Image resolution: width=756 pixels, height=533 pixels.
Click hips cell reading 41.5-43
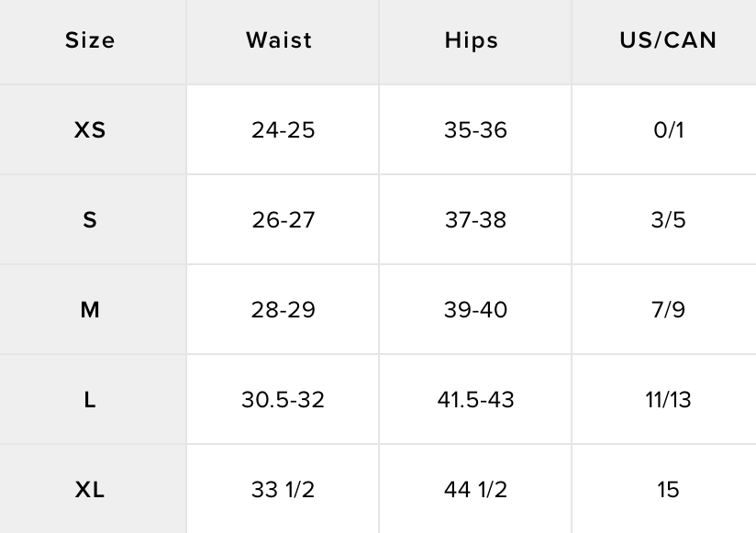(x=475, y=400)
